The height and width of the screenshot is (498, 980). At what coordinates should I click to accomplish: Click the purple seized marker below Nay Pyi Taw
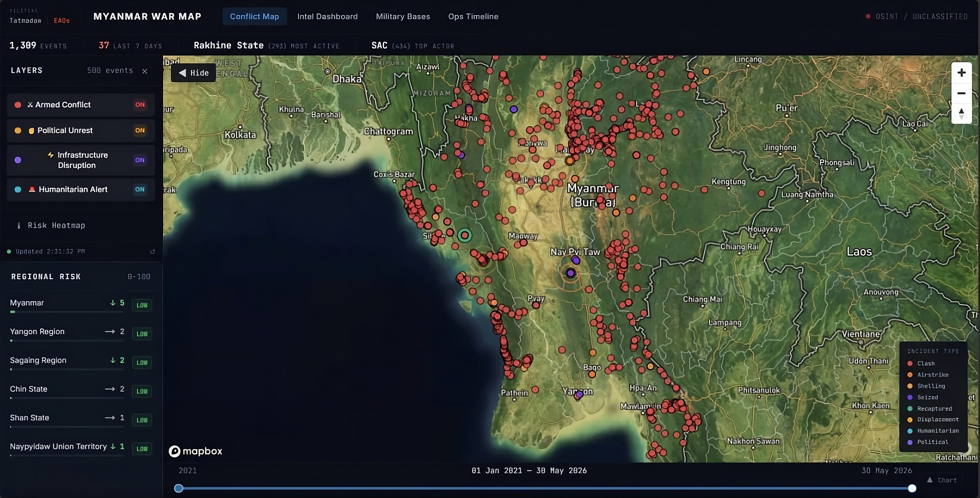coord(570,273)
